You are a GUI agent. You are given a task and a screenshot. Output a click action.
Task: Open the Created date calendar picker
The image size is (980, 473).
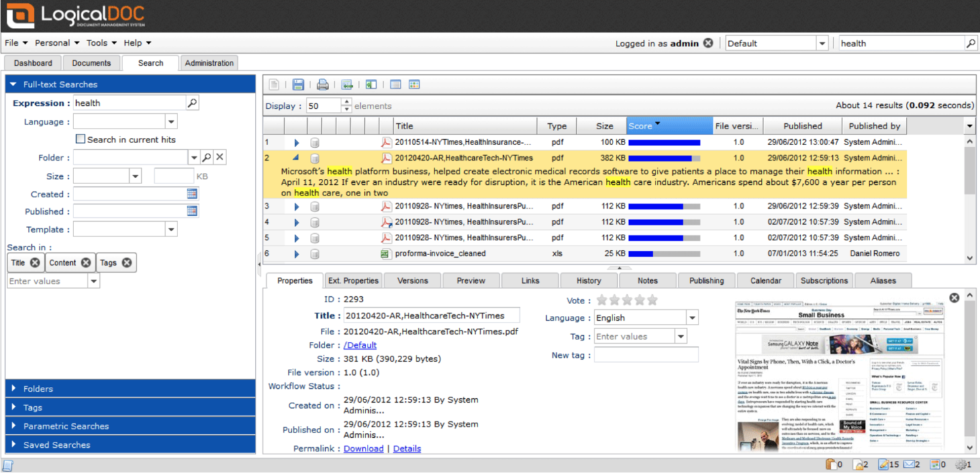[192, 194]
